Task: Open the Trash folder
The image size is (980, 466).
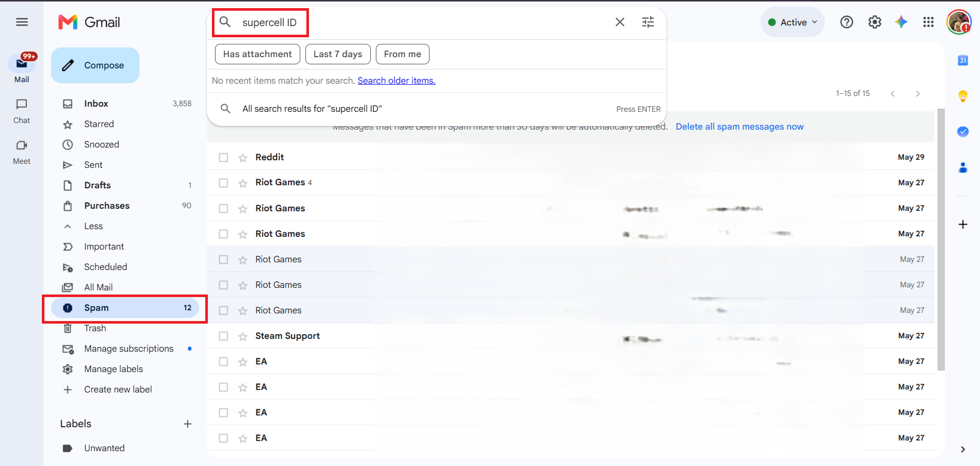Action: point(125,328)
